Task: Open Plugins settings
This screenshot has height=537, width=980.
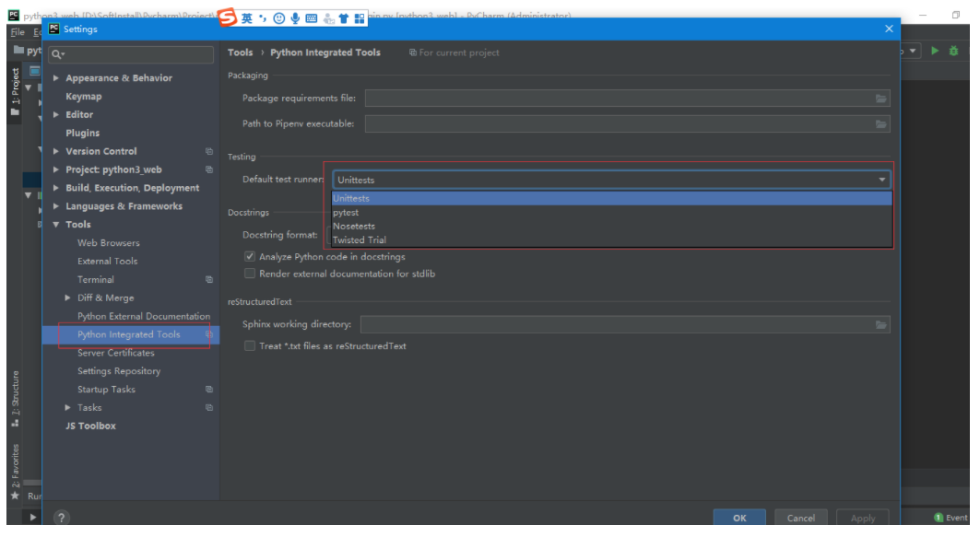Action: (x=82, y=133)
